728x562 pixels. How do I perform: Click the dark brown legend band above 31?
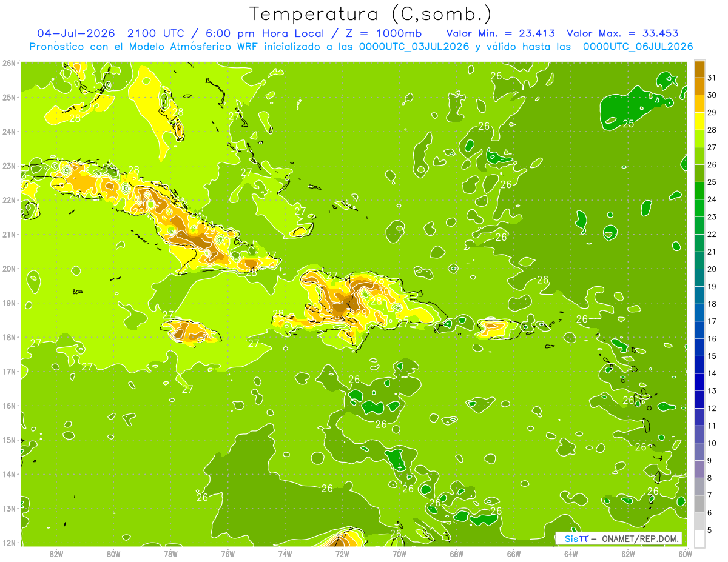699,69
